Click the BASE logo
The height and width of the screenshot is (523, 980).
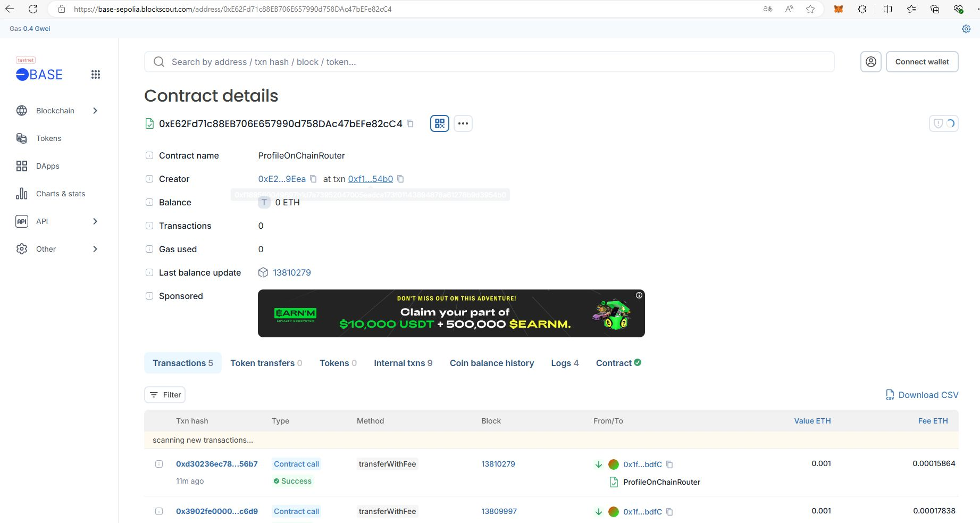coord(39,74)
